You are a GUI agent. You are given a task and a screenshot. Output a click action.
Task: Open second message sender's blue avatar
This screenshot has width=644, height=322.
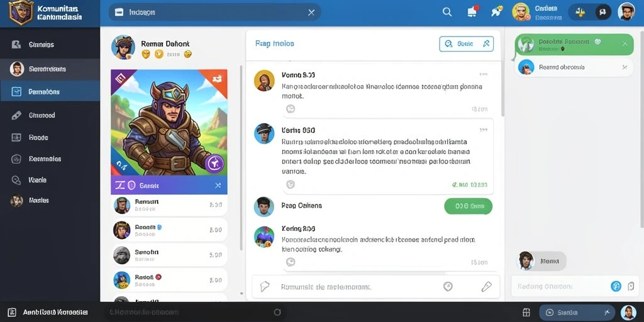point(264,133)
